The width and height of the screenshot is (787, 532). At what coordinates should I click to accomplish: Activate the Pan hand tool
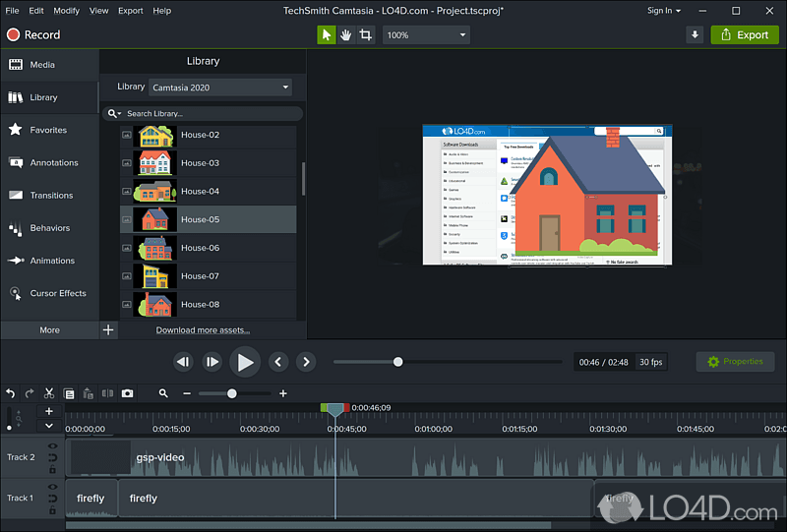[346, 34]
